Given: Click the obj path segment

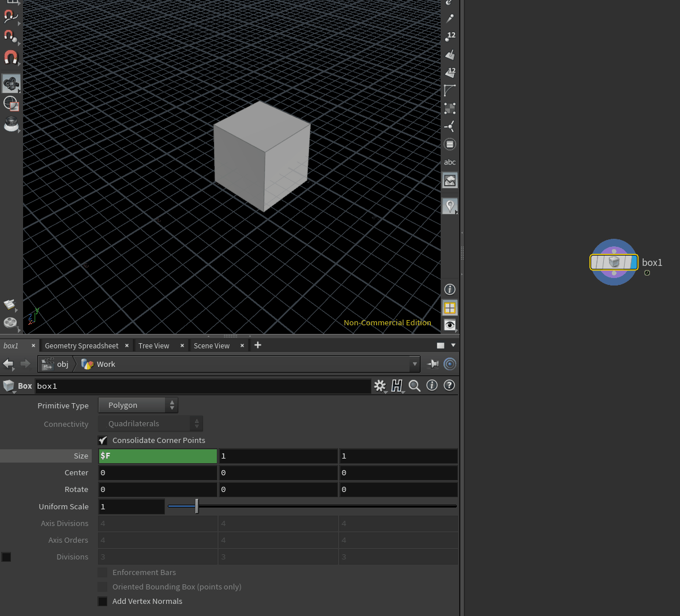Looking at the screenshot, I should (62, 364).
